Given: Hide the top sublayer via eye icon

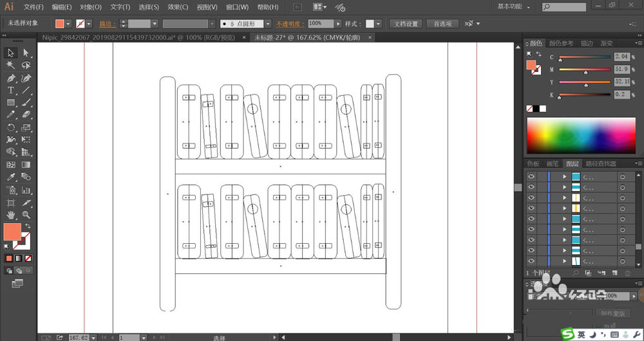Looking at the screenshot, I should [531, 176].
